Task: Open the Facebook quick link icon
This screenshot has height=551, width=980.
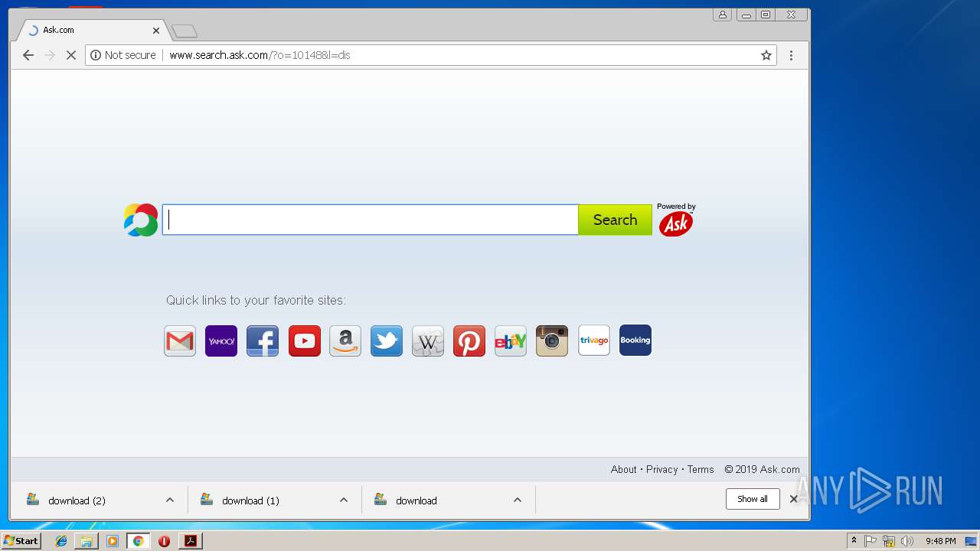Action: [x=263, y=341]
